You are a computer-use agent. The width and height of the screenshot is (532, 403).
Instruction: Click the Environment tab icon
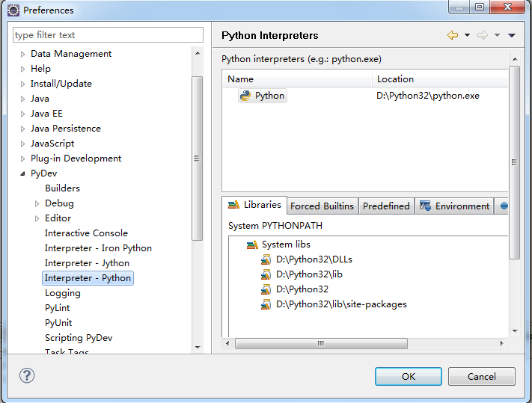point(425,206)
